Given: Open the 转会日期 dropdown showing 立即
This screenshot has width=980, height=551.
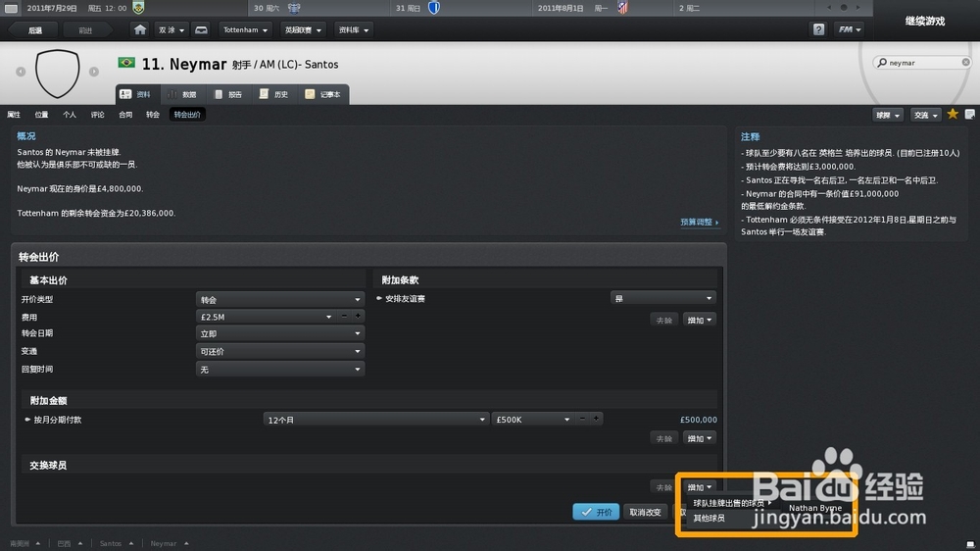Looking at the screenshot, I should click(x=280, y=333).
